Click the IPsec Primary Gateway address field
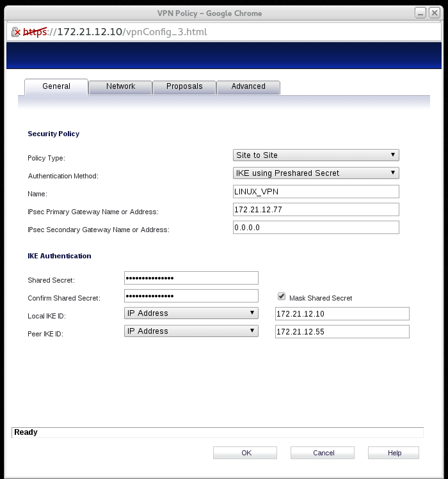The width and height of the screenshot is (448, 479). (316, 210)
